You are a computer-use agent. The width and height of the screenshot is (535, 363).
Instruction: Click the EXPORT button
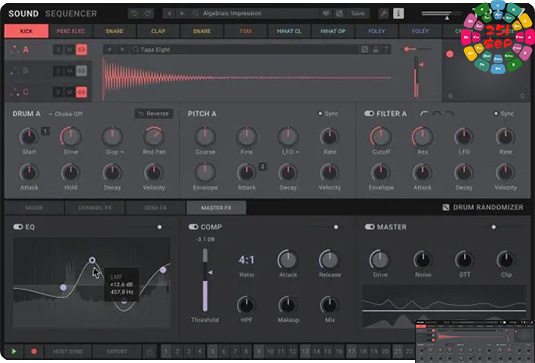tap(117, 351)
